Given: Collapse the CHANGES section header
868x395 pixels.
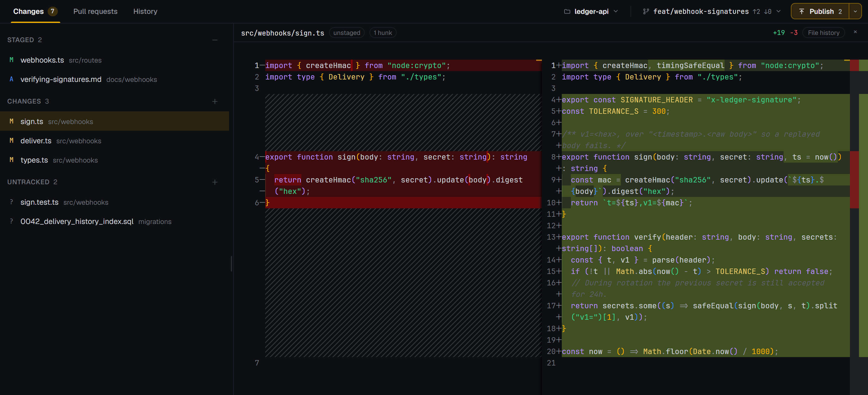Looking at the screenshot, I should click(28, 101).
